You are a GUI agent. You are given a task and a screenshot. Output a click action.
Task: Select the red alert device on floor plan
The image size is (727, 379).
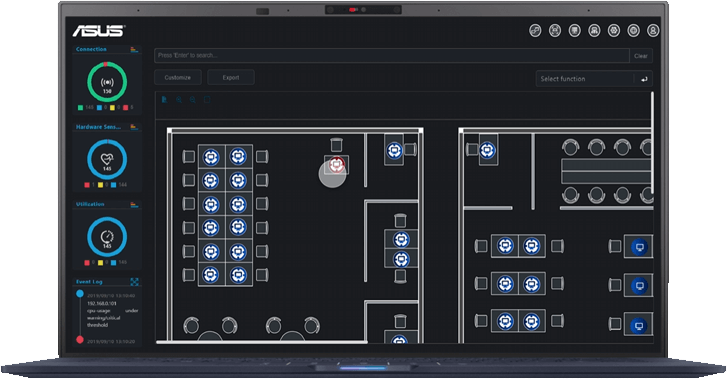[337, 165]
